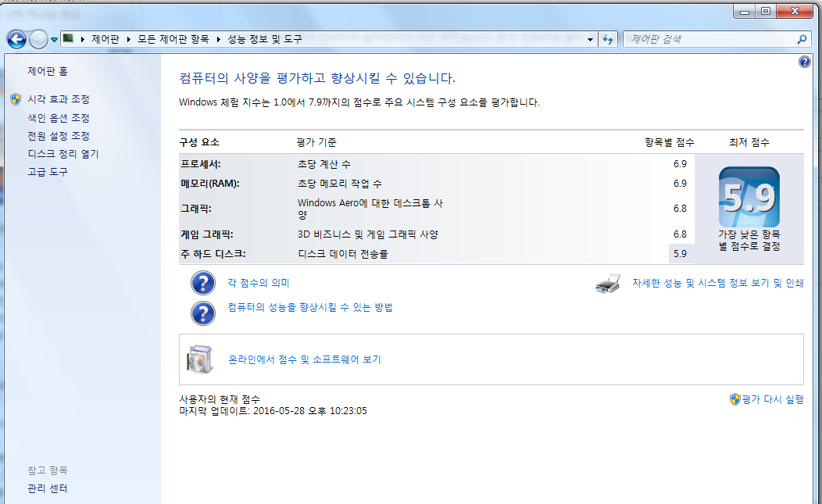Click the 초당 메모리 작업 수 description
The image size is (822, 504).
340,184
